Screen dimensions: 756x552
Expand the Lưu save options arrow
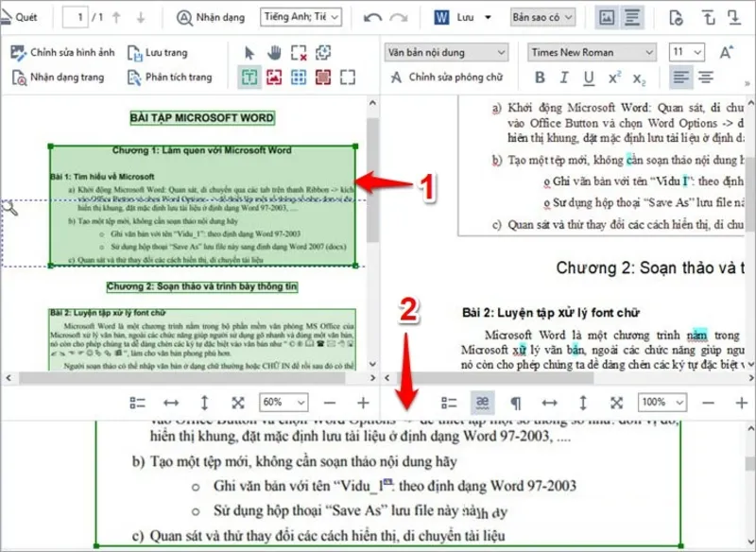(488, 17)
